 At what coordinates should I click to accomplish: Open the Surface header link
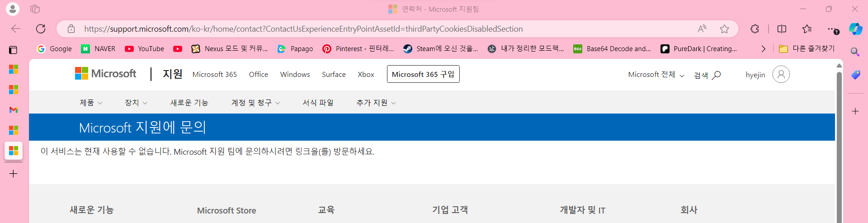334,74
